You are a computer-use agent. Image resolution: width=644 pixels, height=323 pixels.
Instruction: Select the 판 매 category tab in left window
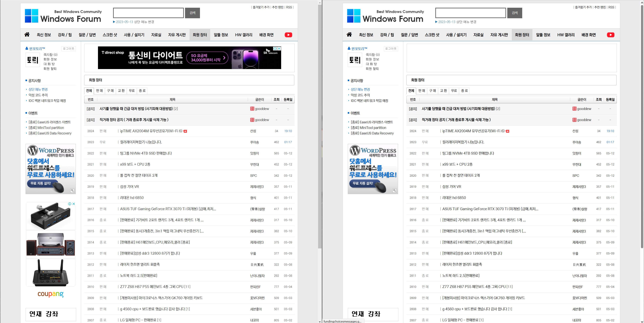[99, 91]
